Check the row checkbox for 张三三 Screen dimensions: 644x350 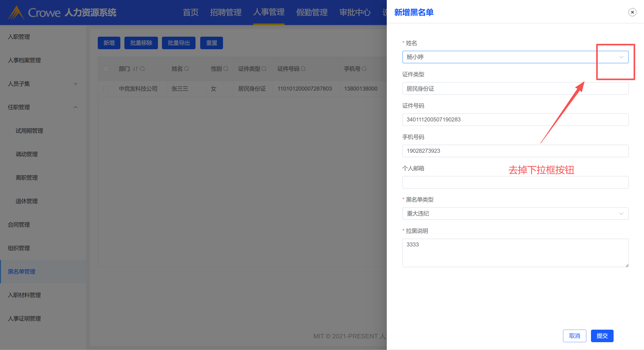106,89
